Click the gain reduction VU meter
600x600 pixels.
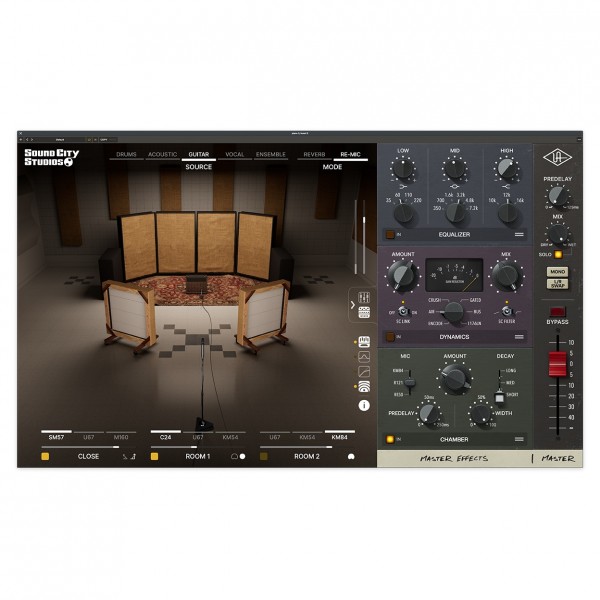(454, 275)
